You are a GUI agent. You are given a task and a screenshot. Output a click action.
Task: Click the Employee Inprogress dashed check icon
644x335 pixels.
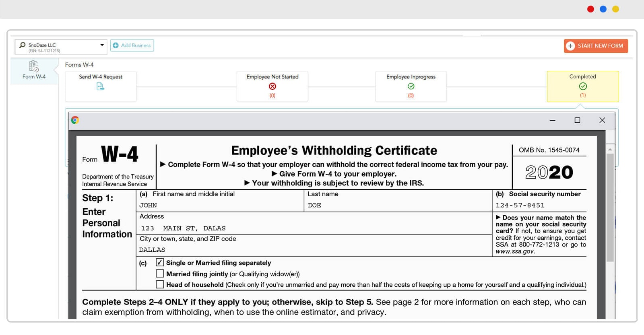(411, 86)
